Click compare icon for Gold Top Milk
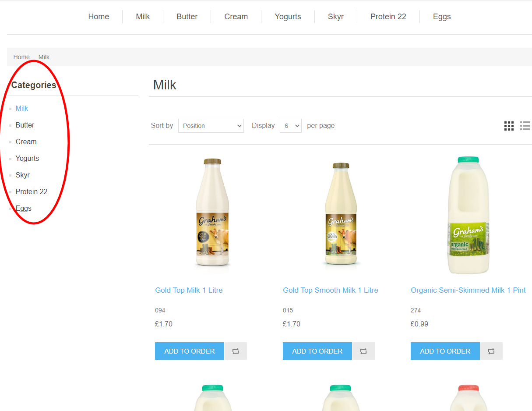 pyautogui.click(x=236, y=351)
